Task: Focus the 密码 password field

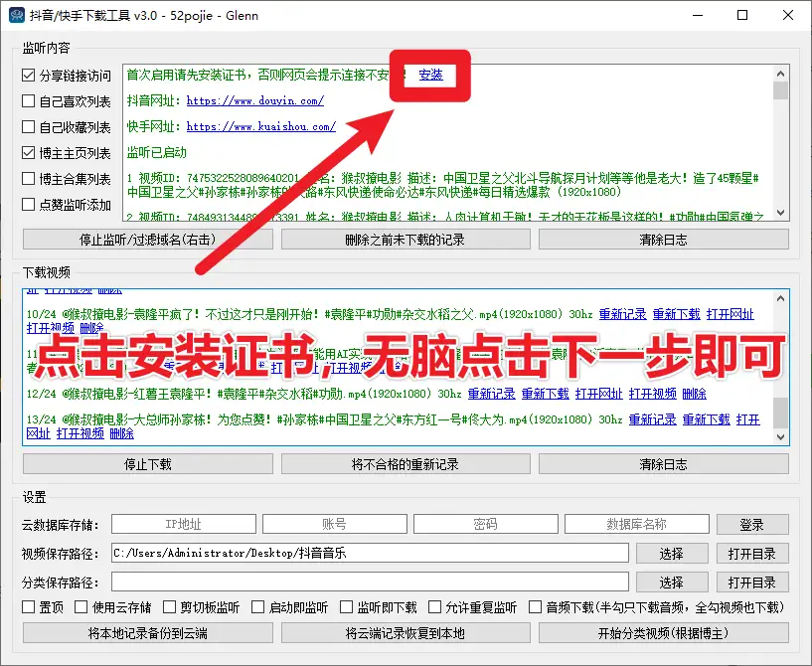Action: [x=485, y=525]
